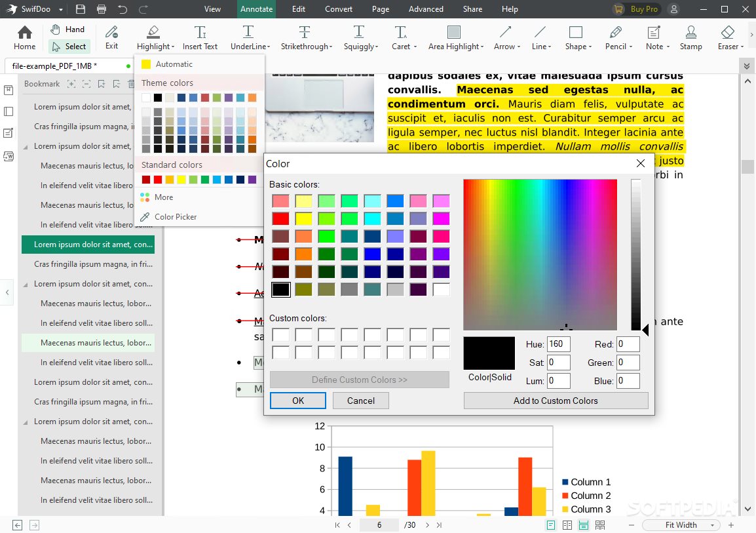756x533 pixels.
Task: Open the Advanced menu tab
Action: click(x=426, y=9)
